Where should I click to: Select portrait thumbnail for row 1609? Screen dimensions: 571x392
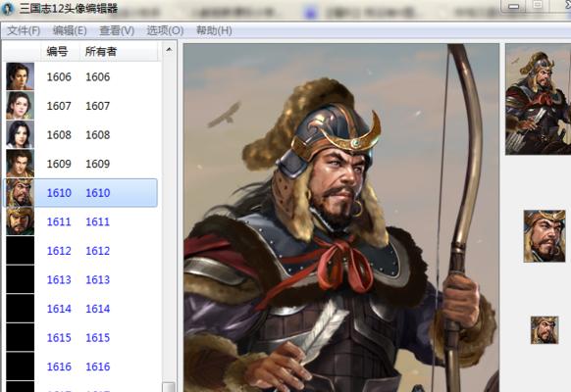point(20,164)
